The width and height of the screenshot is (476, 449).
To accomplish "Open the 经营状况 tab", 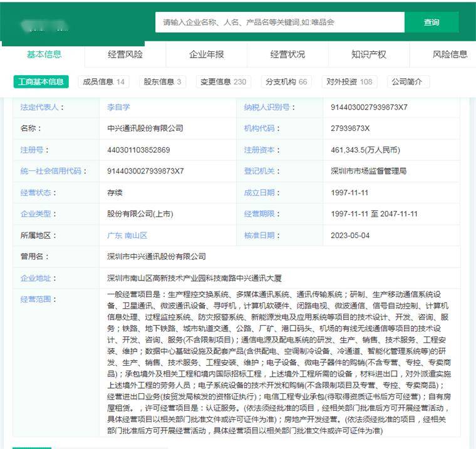I will tap(287, 54).
